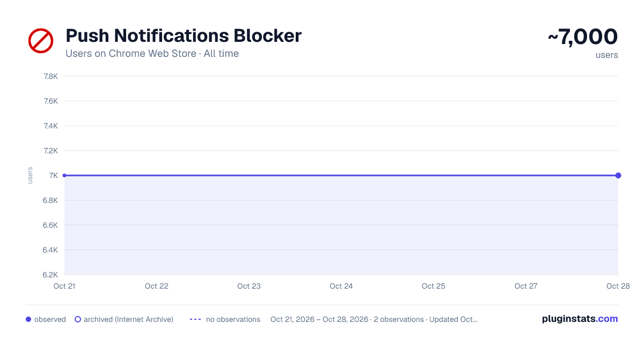Click the Oct 23 x-axis label

(x=249, y=286)
